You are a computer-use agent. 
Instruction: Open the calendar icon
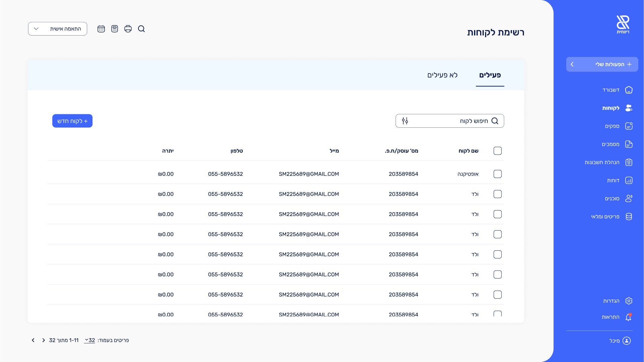pos(101,29)
